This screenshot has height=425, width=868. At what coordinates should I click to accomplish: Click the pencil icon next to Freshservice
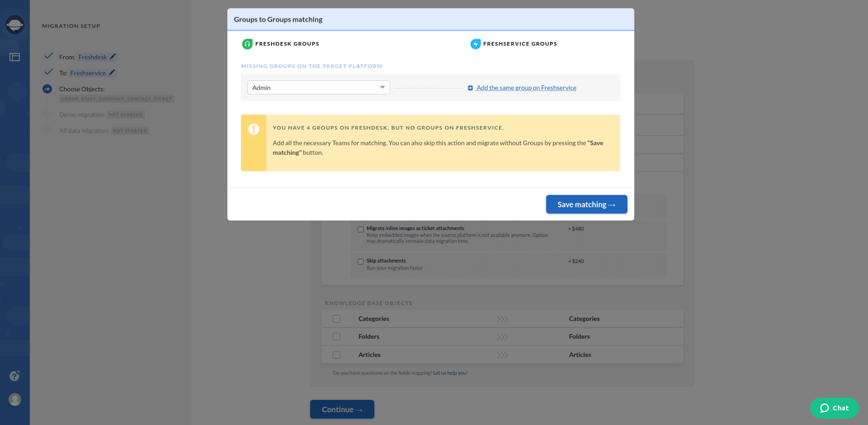112,73
